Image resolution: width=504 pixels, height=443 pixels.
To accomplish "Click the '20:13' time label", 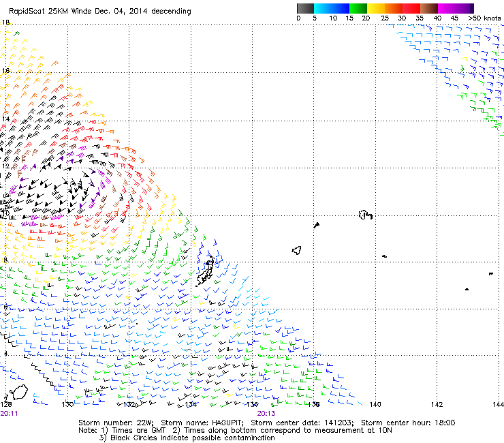I will pyautogui.click(x=266, y=414).
